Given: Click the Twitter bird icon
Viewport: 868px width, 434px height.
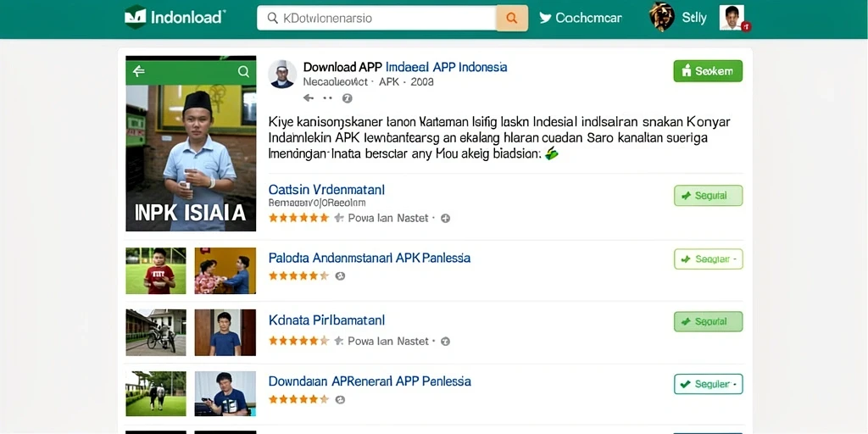Looking at the screenshot, I should (x=545, y=18).
